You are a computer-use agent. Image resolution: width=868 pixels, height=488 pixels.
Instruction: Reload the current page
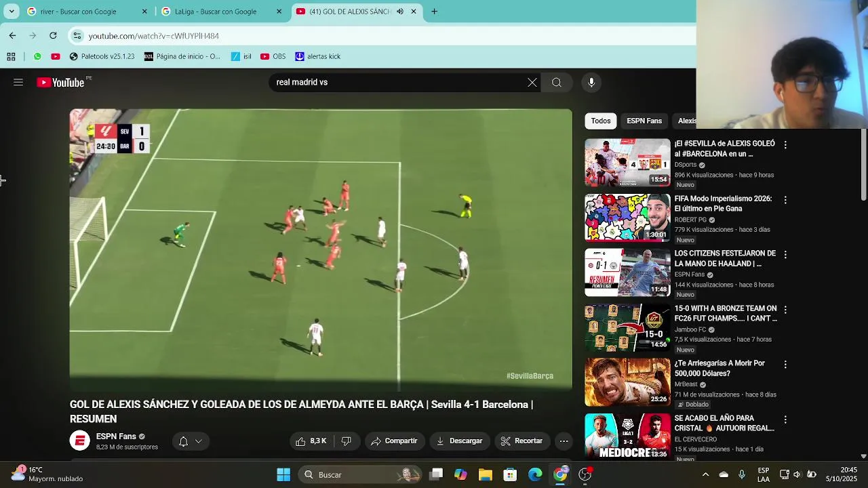53,35
